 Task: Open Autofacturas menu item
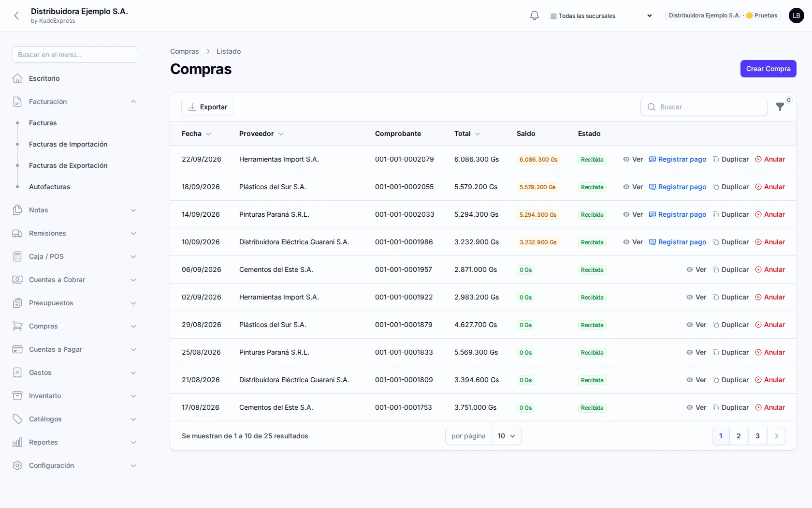(50, 187)
